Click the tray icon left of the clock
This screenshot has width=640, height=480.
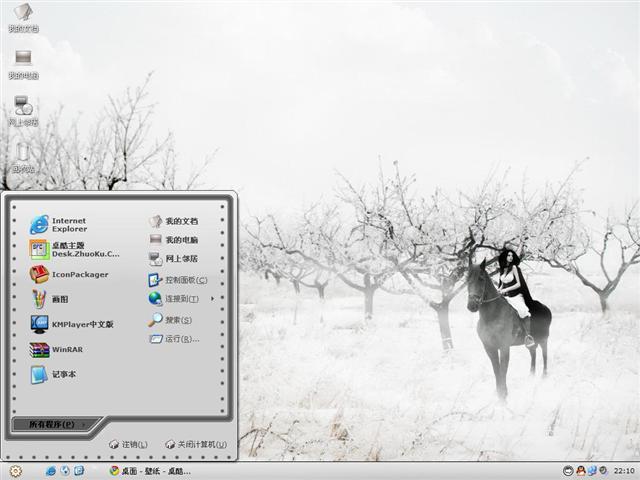[603, 471]
